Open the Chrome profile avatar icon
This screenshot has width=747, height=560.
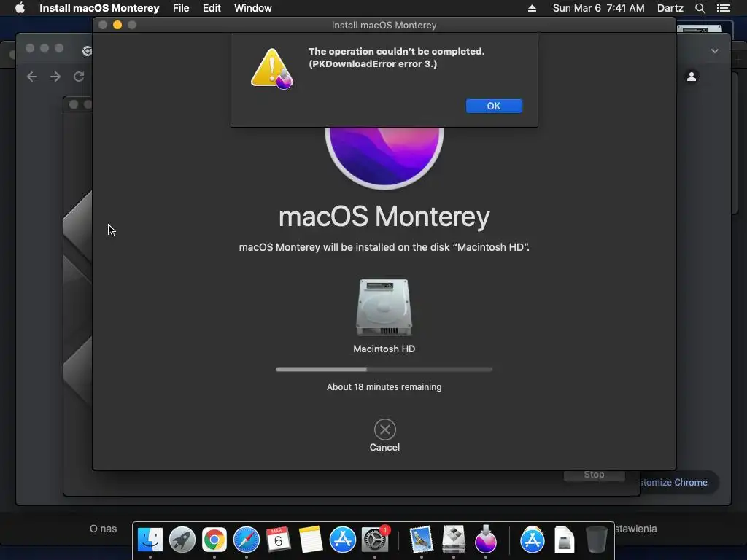click(x=692, y=76)
